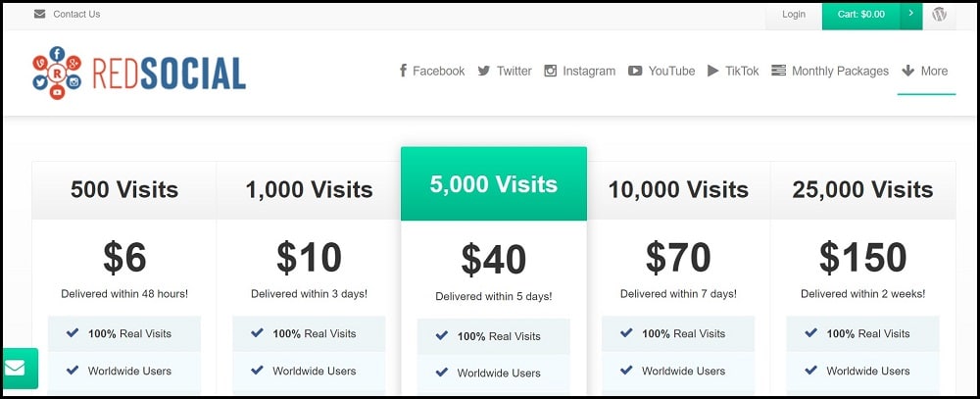Screen dimensions: 980x399
Task: Click the Login link
Action: tap(794, 14)
